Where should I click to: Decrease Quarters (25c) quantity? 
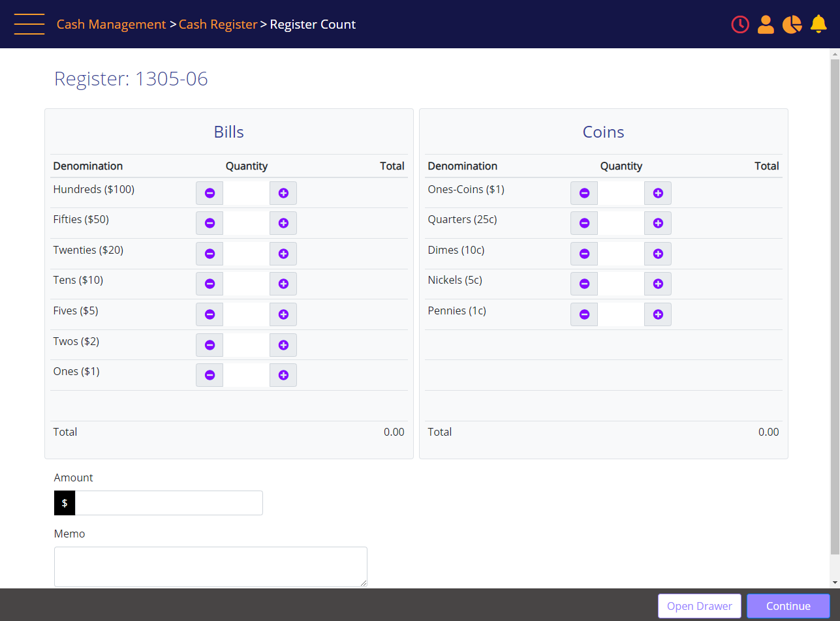(x=584, y=223)
